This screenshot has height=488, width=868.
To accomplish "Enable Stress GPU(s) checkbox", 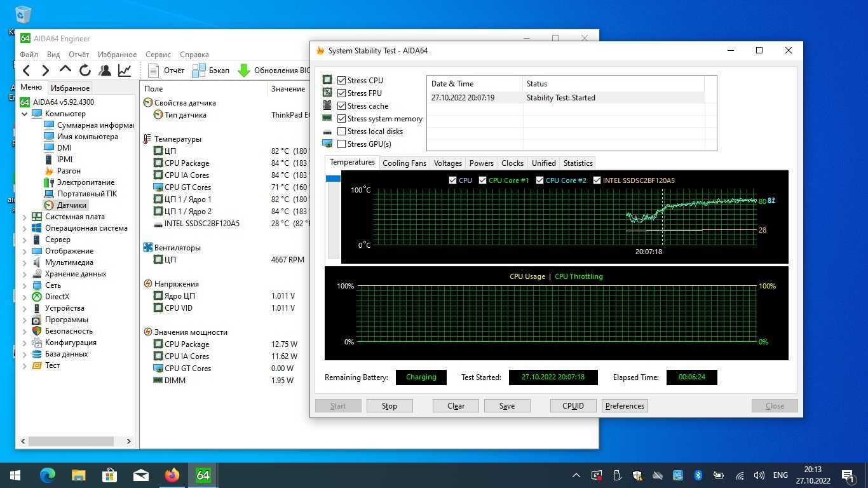I will 342,144.
